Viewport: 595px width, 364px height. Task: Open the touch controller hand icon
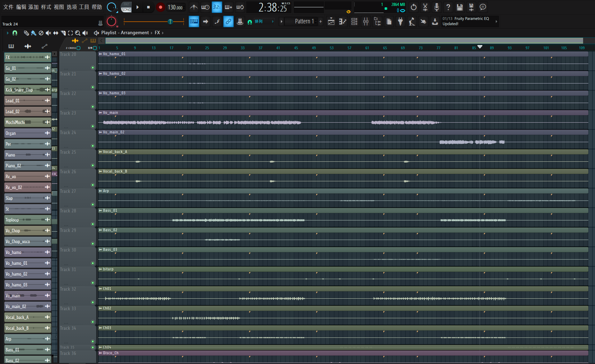[x=423, y=22]
